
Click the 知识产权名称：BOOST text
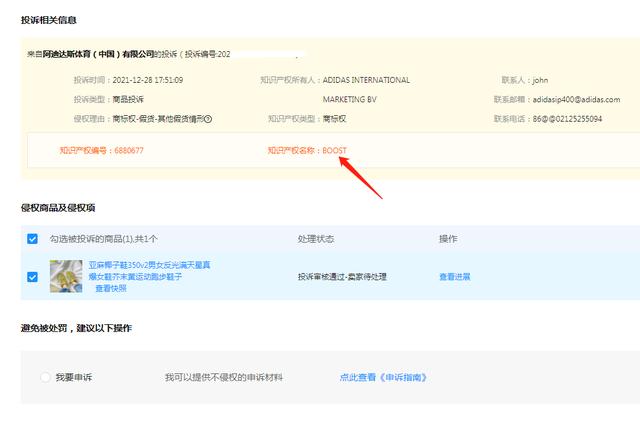click(307, 150)
